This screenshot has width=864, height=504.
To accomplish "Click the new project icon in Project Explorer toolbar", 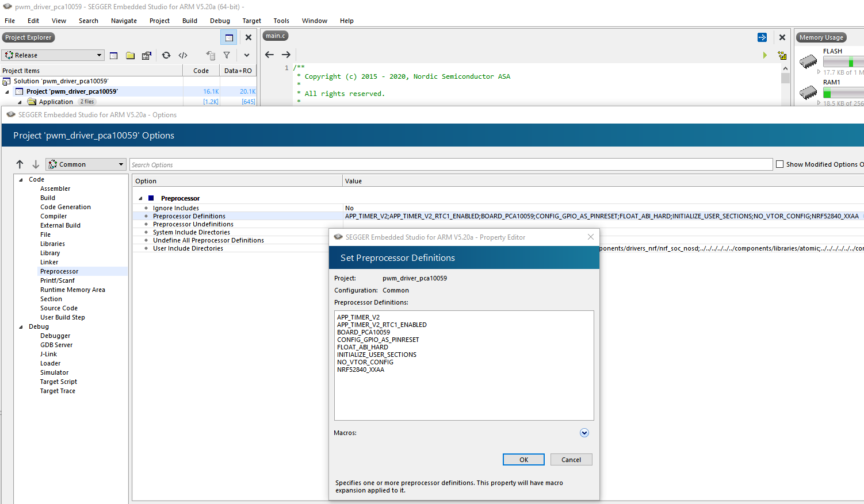I will [114, 56].
